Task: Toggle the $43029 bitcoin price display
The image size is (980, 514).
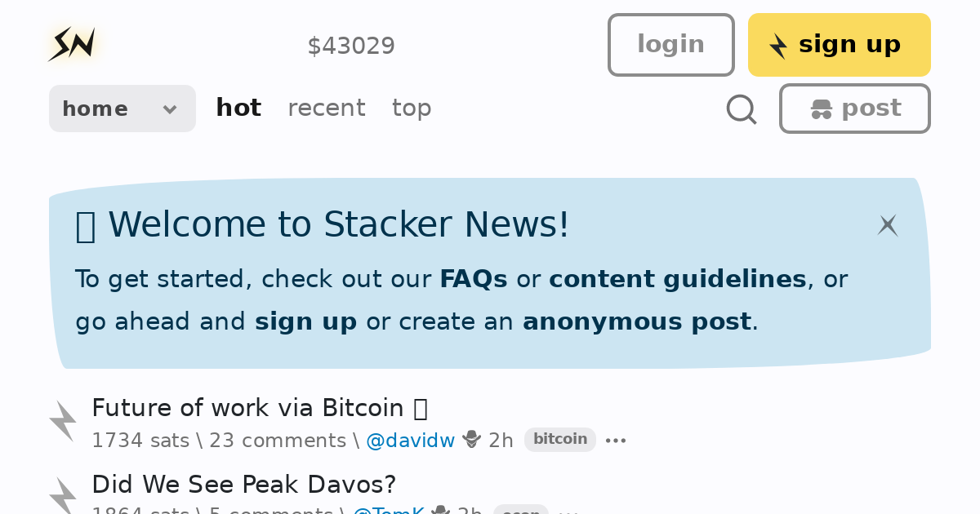Action: click(x=351, y=46)
